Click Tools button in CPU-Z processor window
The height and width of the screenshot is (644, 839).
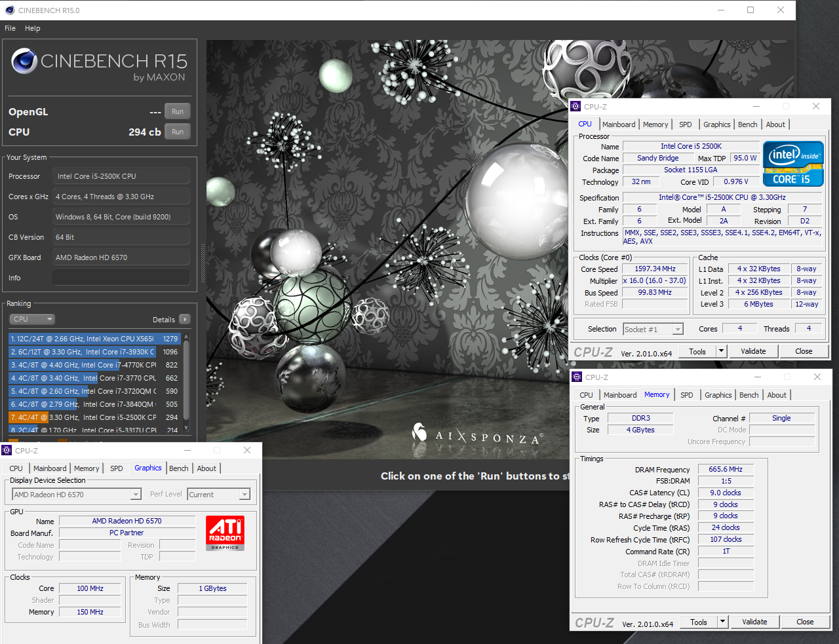(697, 351)
